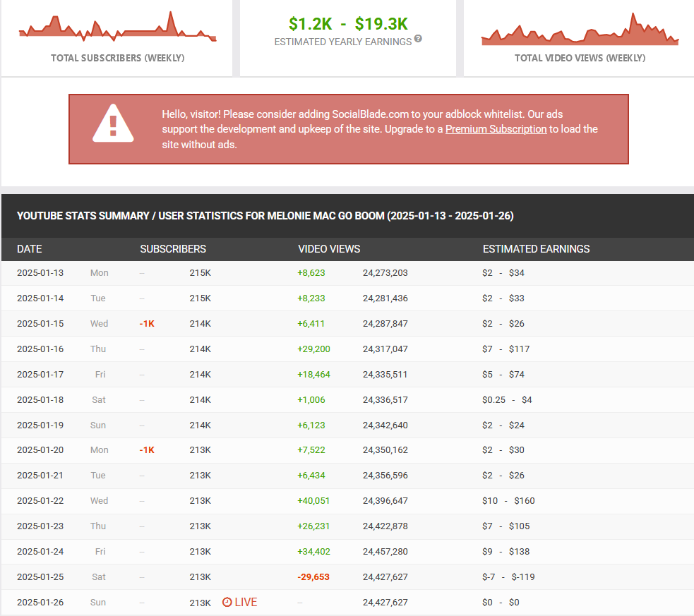The width and height of the screenshot is (694, 616).
Task: Click the $0 - $0 earnings cell
Action: (501, 603)
